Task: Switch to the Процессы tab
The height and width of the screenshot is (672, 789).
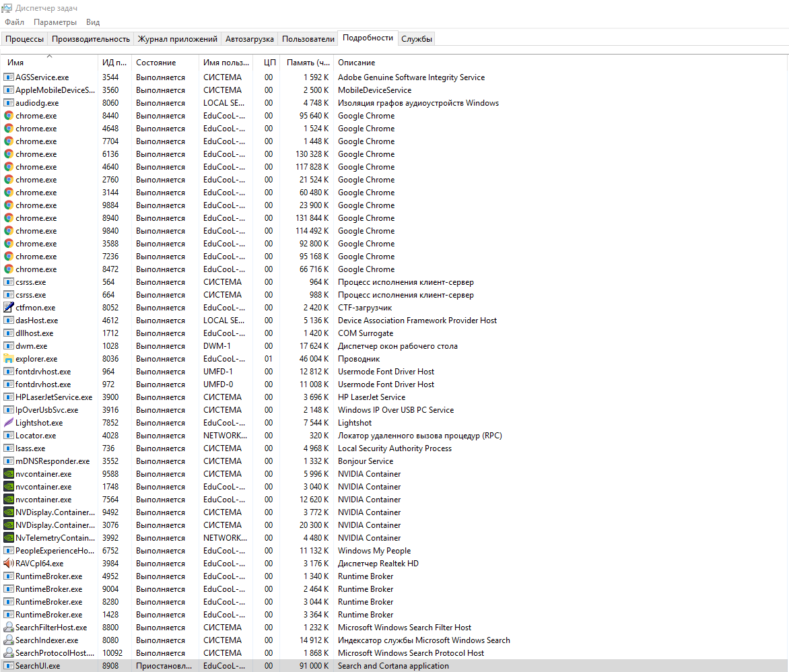Action: 25,39
